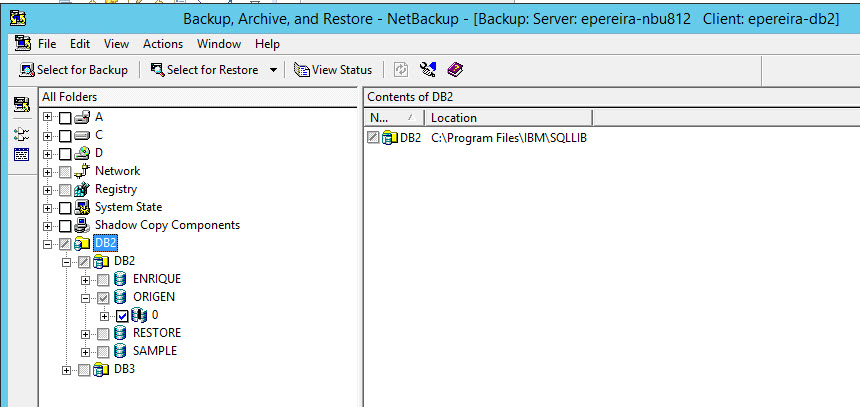Open the Select for Restore dropdown arrow
Viewport: 860px width, 407px height.
(x=273, y=70)
